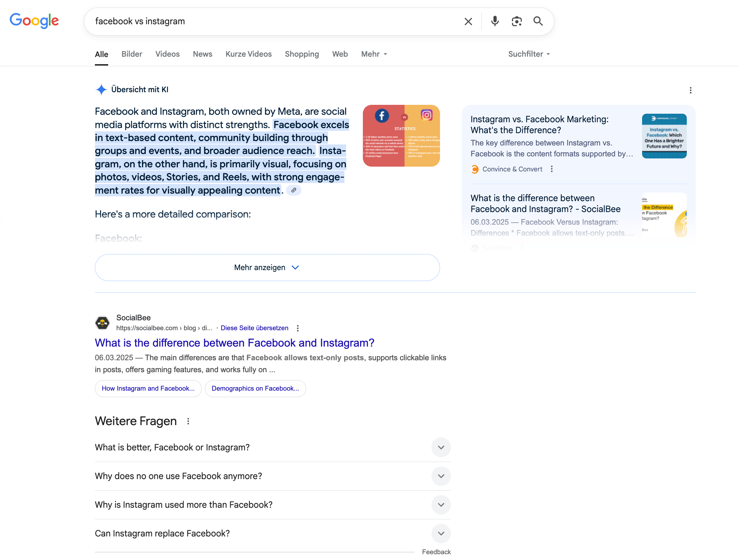Open AI overview three-dot options menu
The width and height of the screenshot is (738, 560).
(690, 90)
